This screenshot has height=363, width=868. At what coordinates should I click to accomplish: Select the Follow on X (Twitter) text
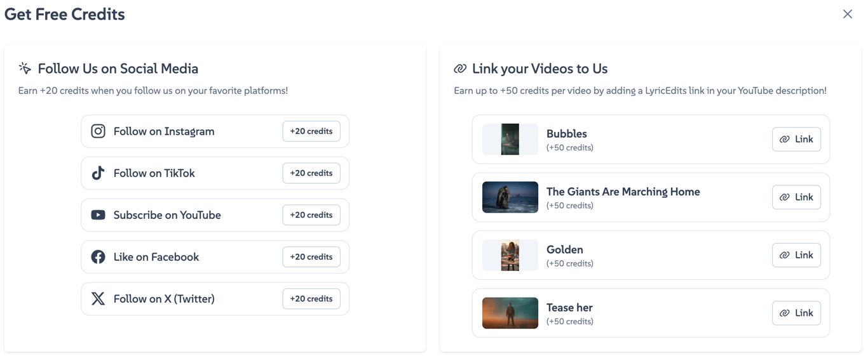[x=164, y=299]
